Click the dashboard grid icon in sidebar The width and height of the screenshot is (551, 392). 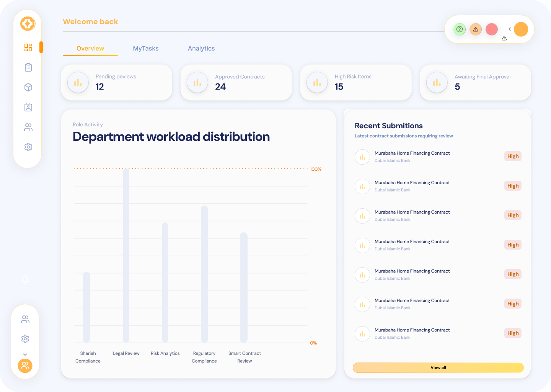pos(28,47)
